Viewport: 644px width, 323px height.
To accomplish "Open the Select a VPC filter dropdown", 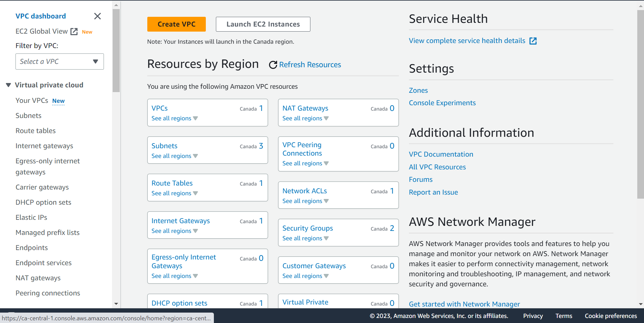I will pyautogui.click(x=60, y=62).
